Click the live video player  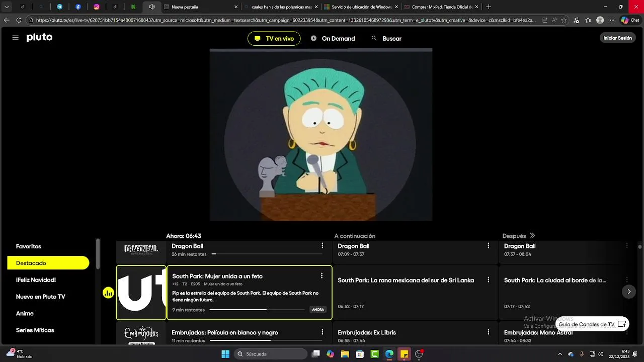tap(321, 135)
